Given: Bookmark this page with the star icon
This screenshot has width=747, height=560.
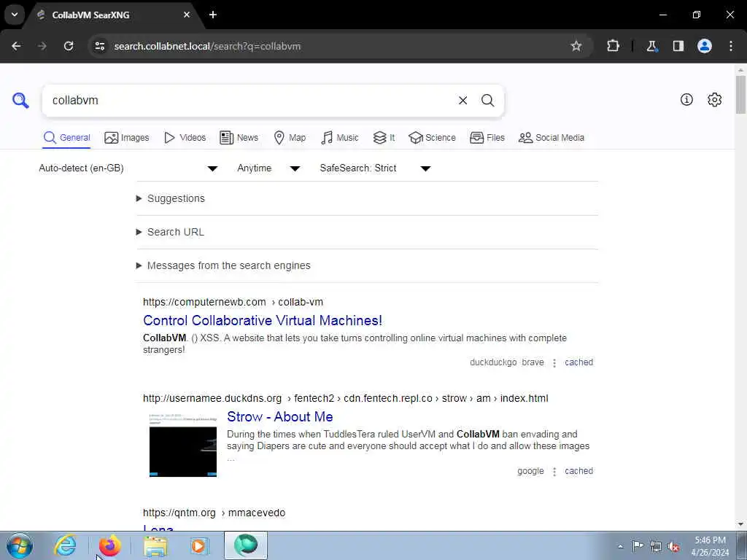Looking at the screenshot, I should coord(576,46).
